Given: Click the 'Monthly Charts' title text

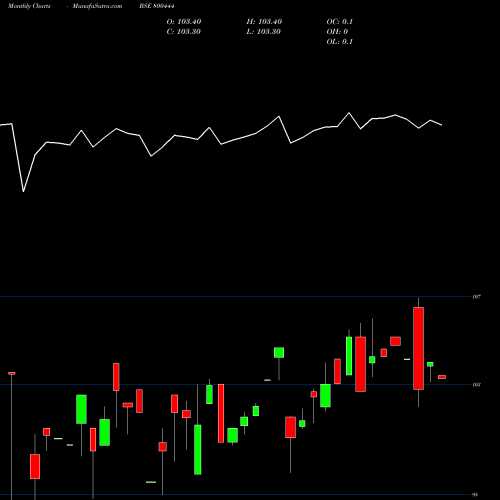Looking at the screenshot, I should point(29,6).
